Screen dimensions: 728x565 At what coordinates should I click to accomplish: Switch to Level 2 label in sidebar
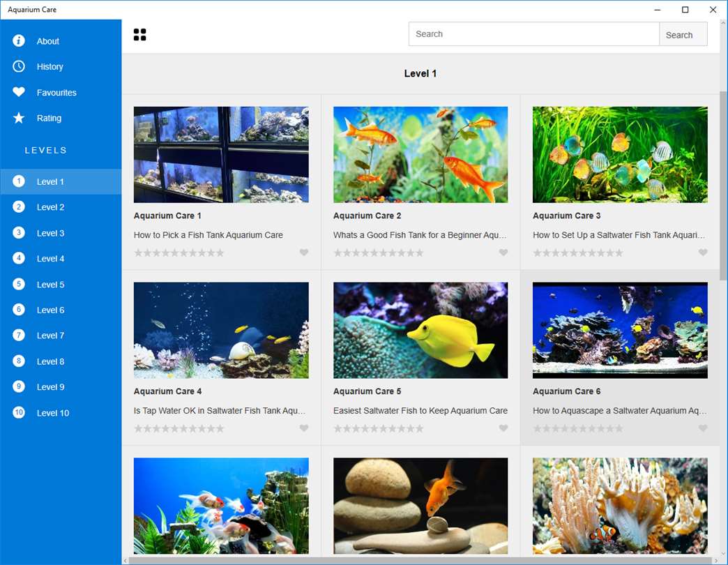click(51, 207)
